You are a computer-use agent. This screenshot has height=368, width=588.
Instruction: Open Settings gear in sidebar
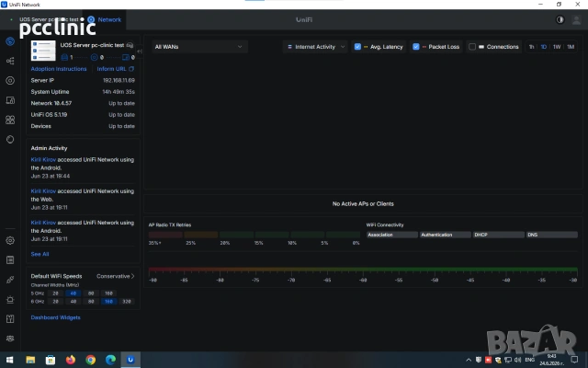click(x=10, y=240)
